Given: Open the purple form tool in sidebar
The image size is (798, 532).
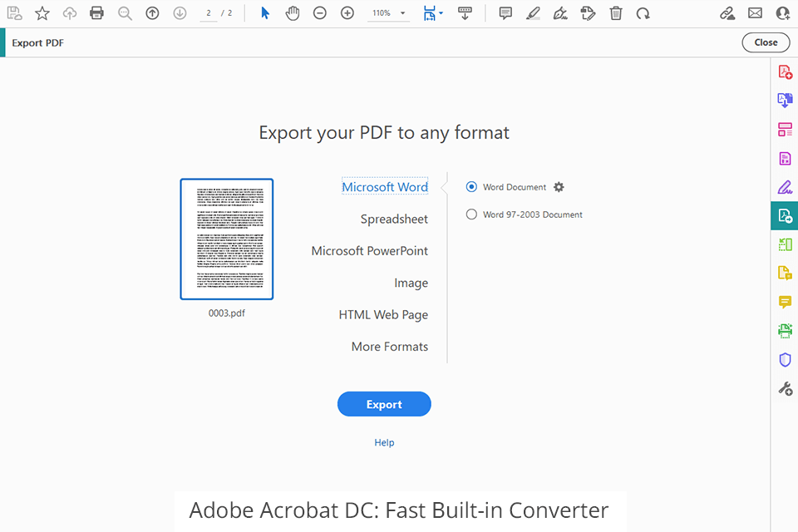Looking at the screenshot, I should click(x=785, y=158).
